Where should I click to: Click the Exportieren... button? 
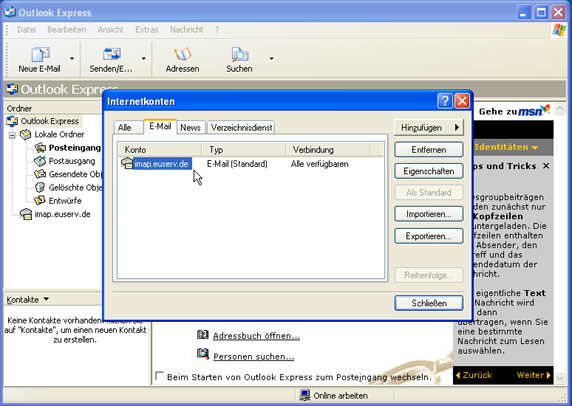(x=429, y=236)
